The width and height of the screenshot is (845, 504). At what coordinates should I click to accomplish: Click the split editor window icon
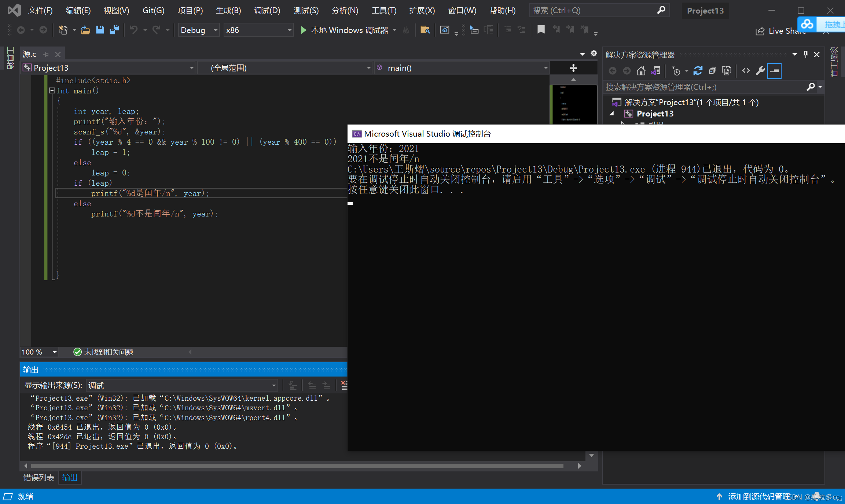coord(573,68)
